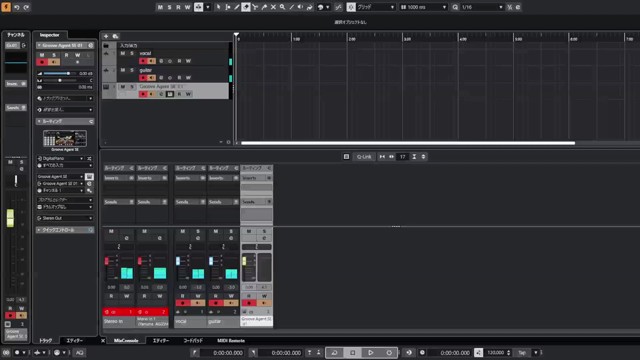Open the snap type グリッド dropdown
640x360 pixels.
click(376, 7)
